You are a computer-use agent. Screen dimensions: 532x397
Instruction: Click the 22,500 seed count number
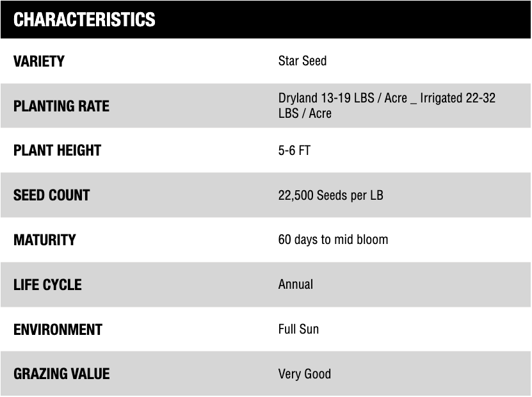click(296, 195)
